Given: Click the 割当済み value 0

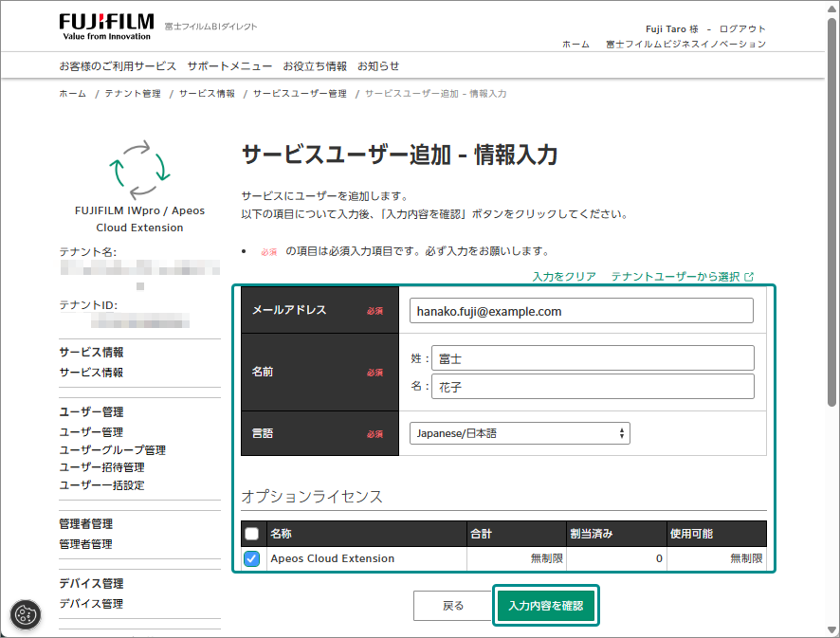Looking at the screenshot, I should (x=659, y=558).
